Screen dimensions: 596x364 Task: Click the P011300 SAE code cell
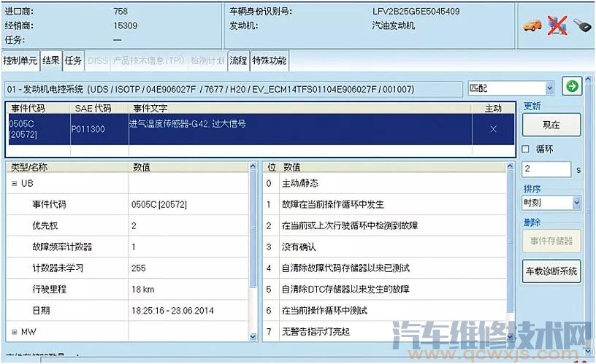99,129
